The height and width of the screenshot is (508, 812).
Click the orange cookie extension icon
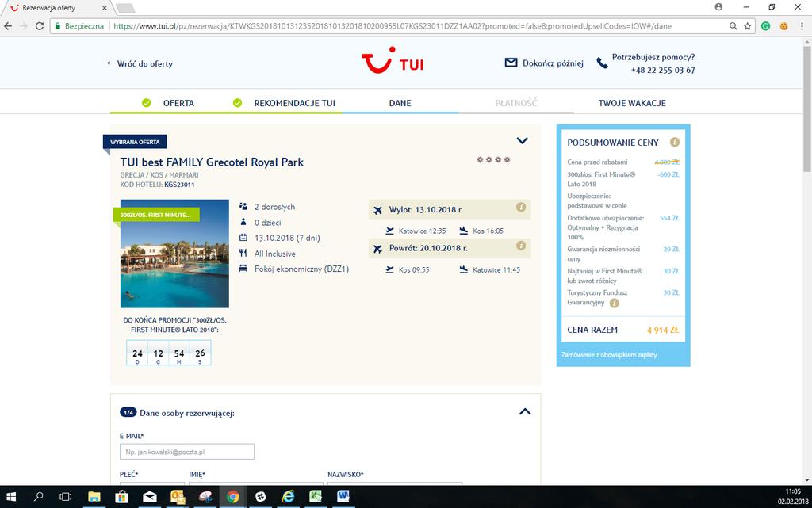point(783,26)
